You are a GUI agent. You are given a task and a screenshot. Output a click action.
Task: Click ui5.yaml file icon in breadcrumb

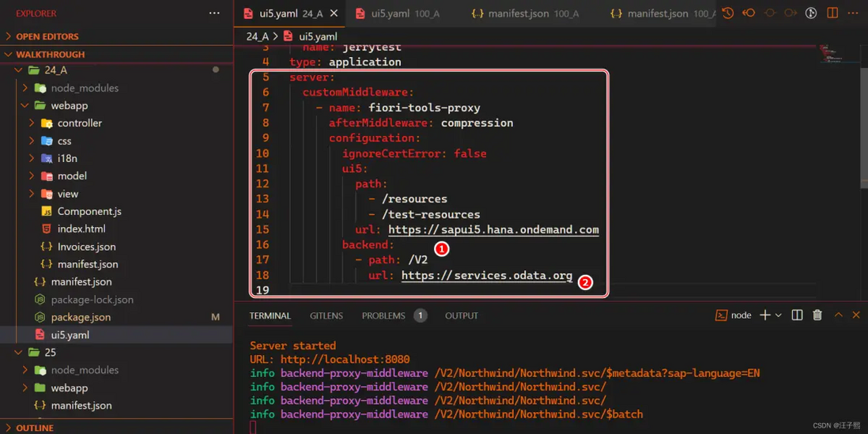point(287,36)
